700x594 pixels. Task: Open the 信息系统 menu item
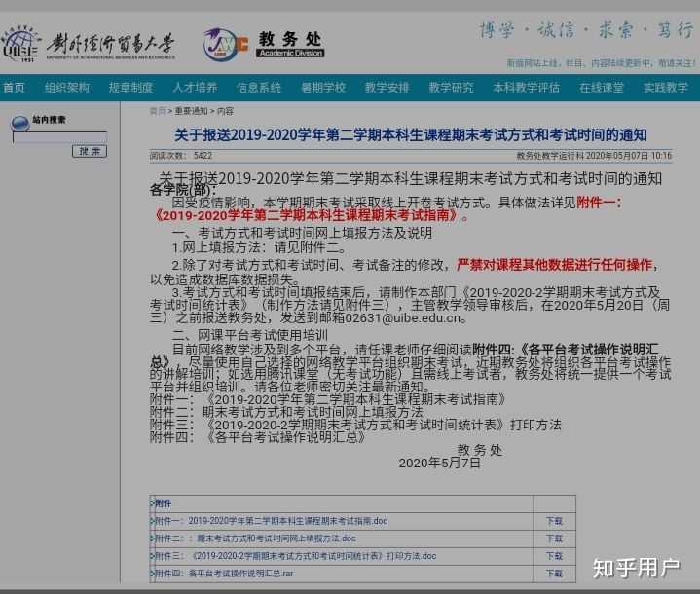(x=259, y=87)
